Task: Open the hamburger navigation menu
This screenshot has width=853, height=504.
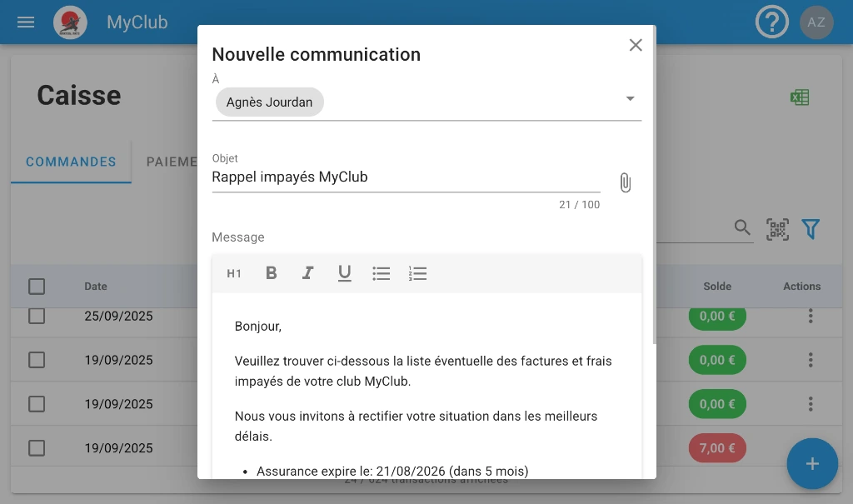Action: click(x=26, y=22)
